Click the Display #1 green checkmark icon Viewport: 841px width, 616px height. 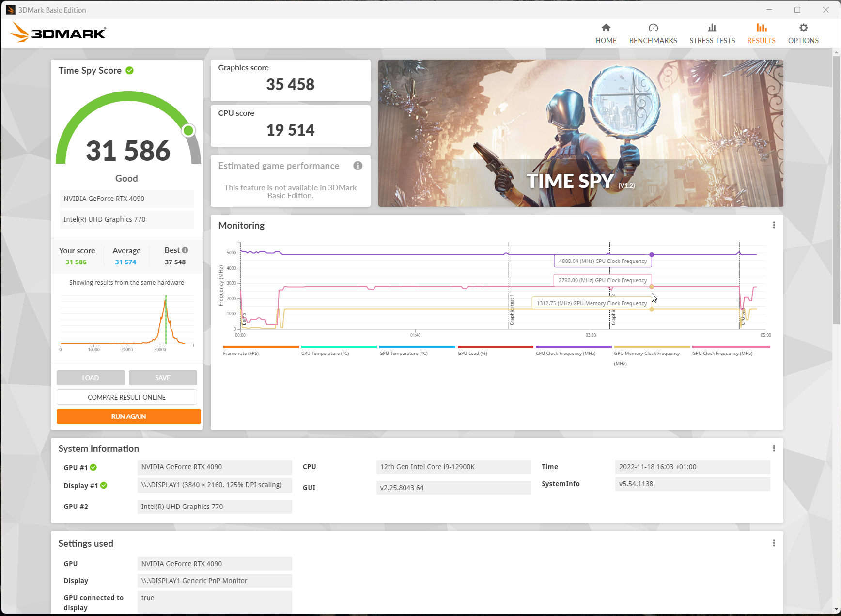[x=104, y=485]
